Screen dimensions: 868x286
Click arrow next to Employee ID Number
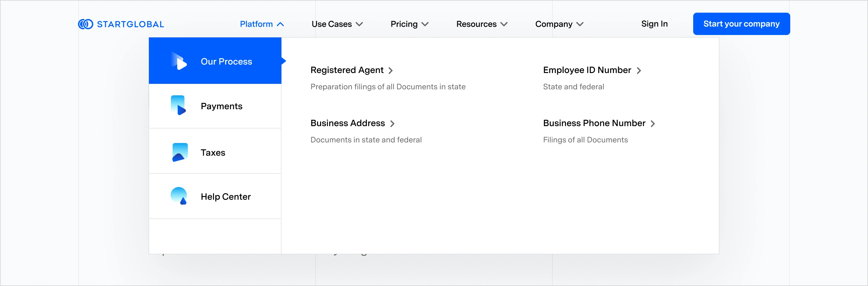pos(639,71)
